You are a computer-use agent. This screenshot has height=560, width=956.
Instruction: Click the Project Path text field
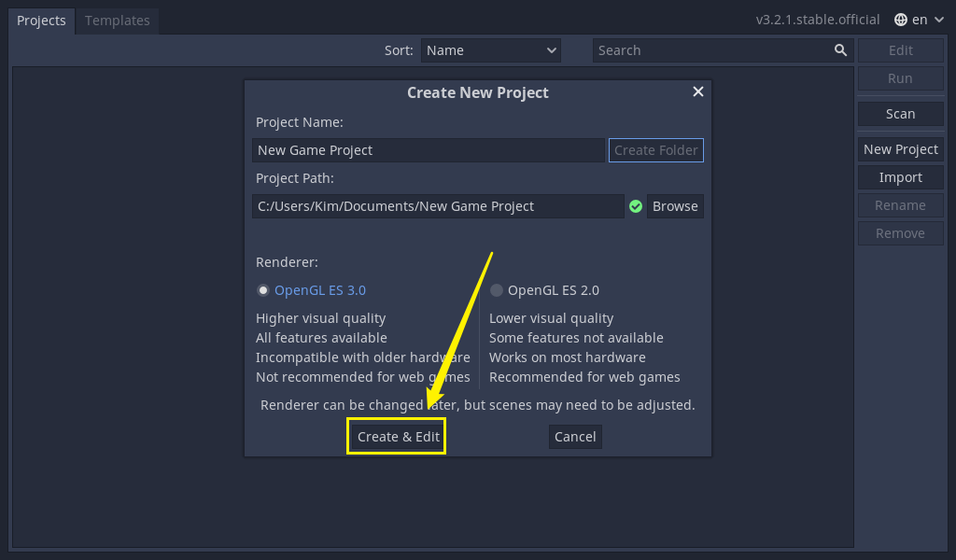(x=437, y=206)
